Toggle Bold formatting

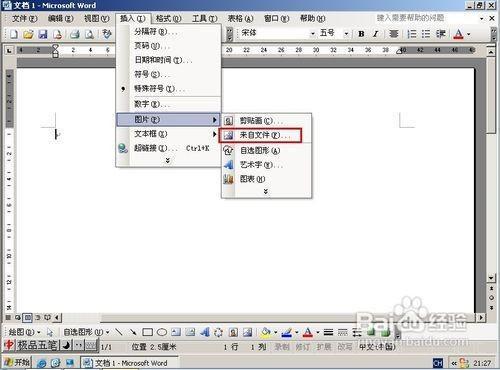click(361, 34)
